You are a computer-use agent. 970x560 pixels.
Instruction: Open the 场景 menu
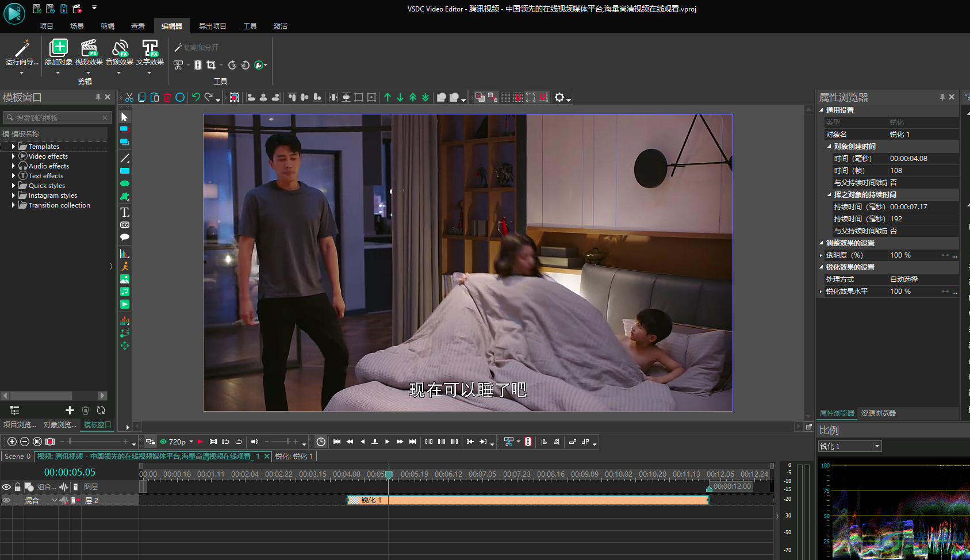point(77,26)
